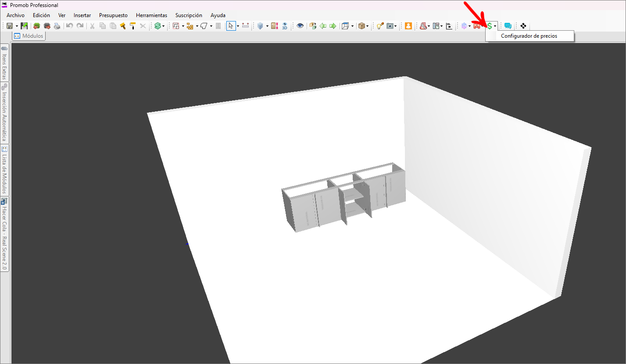This screenshot has height=364, width=626.
Task: Open the brick wall dropdown arrow
Action: pyautogui.click(x=197, y=26)
